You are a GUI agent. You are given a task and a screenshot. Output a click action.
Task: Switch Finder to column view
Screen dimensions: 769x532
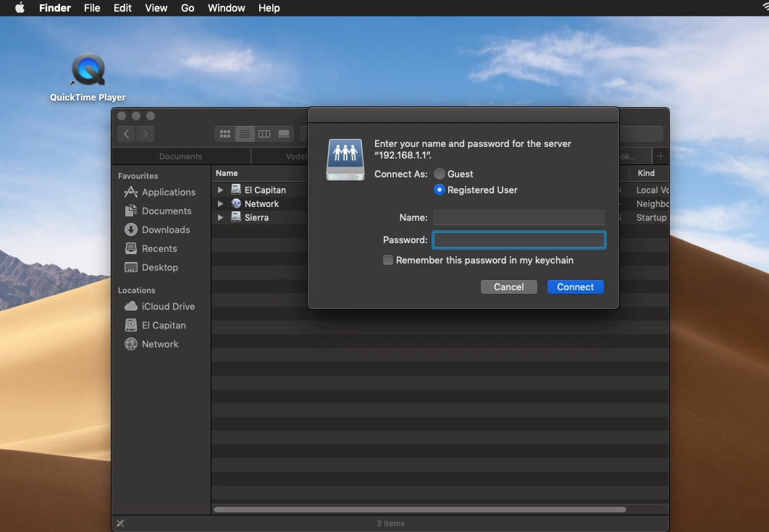[x=264, y=134]
